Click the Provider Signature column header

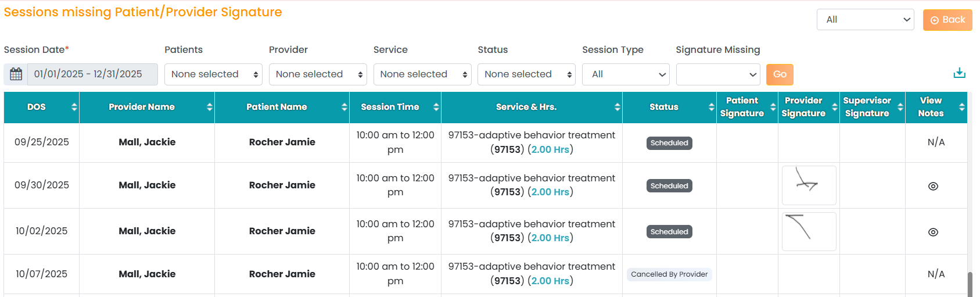point(803,107)
